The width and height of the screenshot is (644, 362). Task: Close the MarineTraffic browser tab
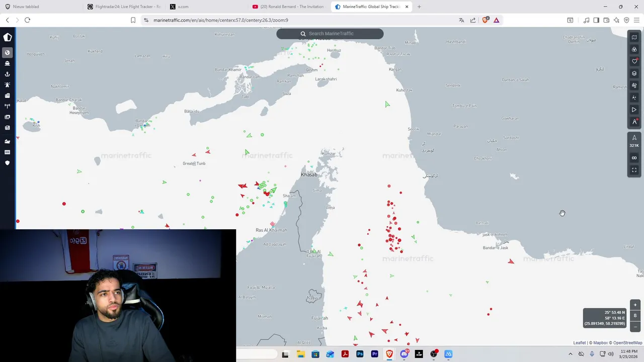pyautogui.click(x=407, y=7)
